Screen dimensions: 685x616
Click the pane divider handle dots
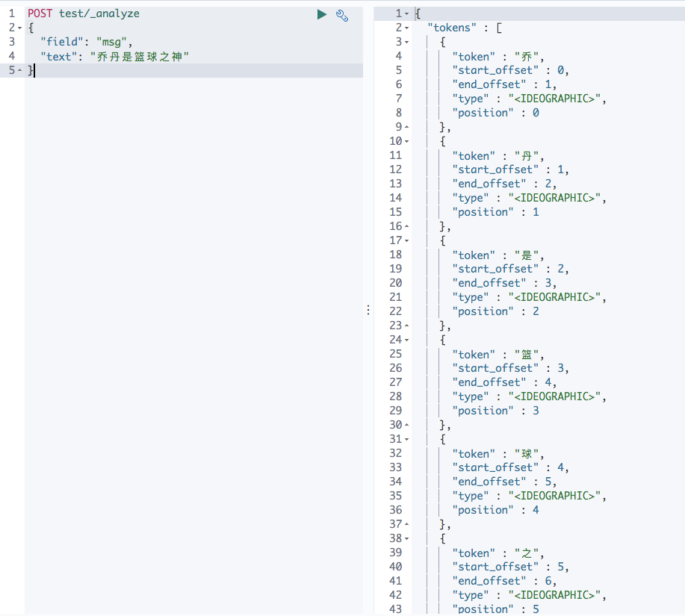click(x=368, y=310)
